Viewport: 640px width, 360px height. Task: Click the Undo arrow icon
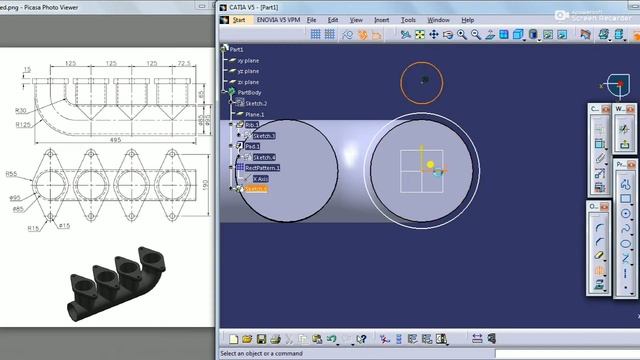coord(331,339)
